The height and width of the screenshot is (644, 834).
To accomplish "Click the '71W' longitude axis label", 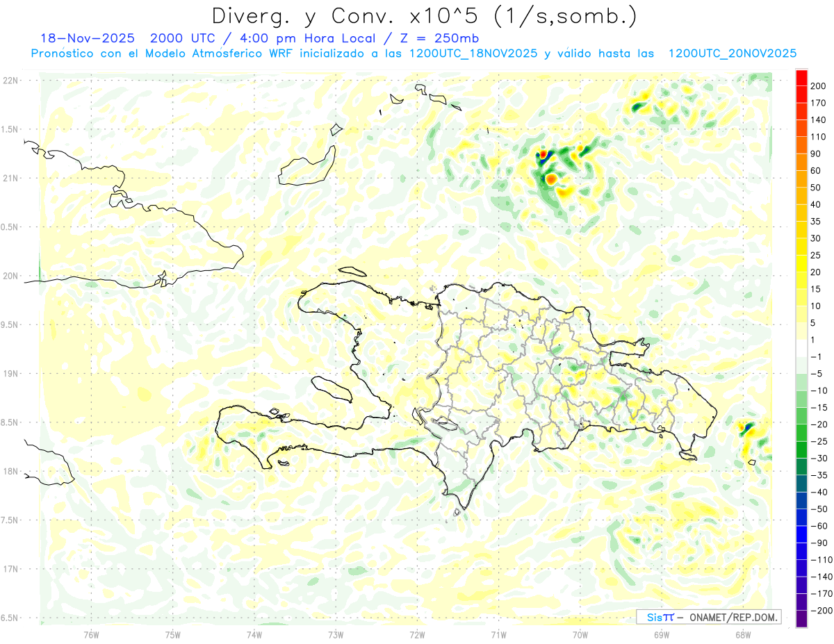I will [498, 635].
